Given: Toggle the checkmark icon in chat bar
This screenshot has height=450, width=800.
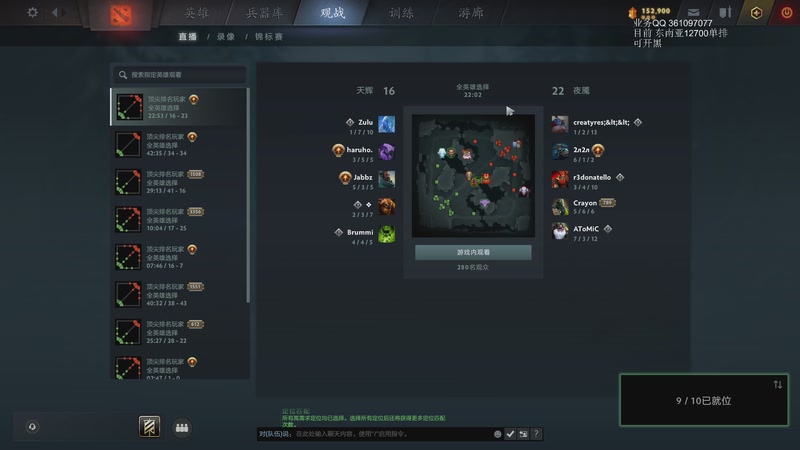Looking at the screenshot, I should pyautogui.click(x=510, y=434).
